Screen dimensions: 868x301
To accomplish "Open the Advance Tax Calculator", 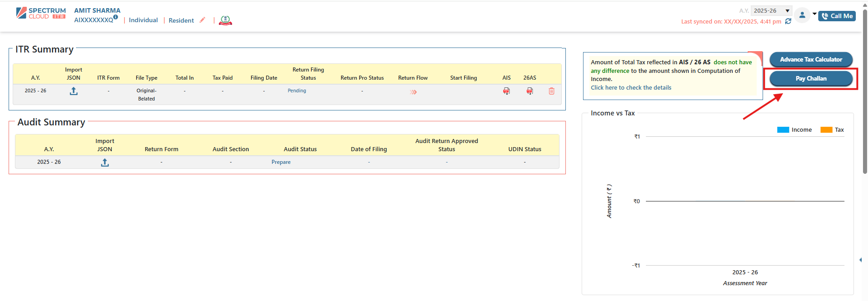I will point(811,59).
